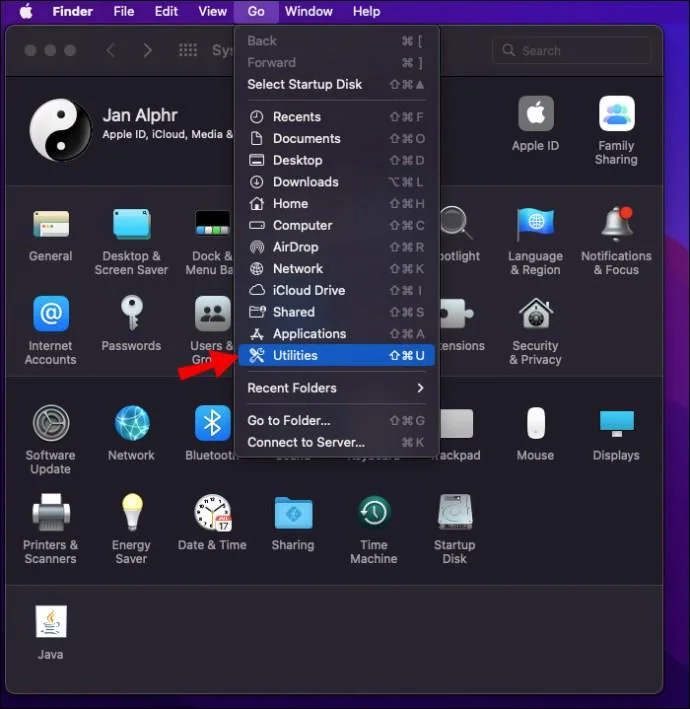
Task: Select Home from Go menu
Action: tap(336, 203)
